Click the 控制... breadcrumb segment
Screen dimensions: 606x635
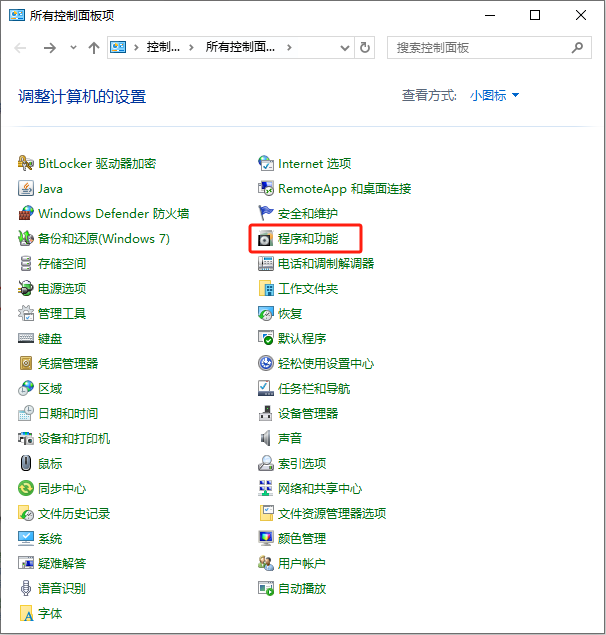pos(163,47)
